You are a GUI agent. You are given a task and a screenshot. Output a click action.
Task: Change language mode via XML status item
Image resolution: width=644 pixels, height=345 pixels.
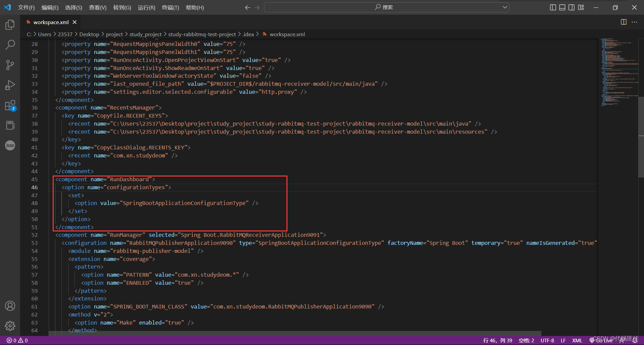[577, 340]
